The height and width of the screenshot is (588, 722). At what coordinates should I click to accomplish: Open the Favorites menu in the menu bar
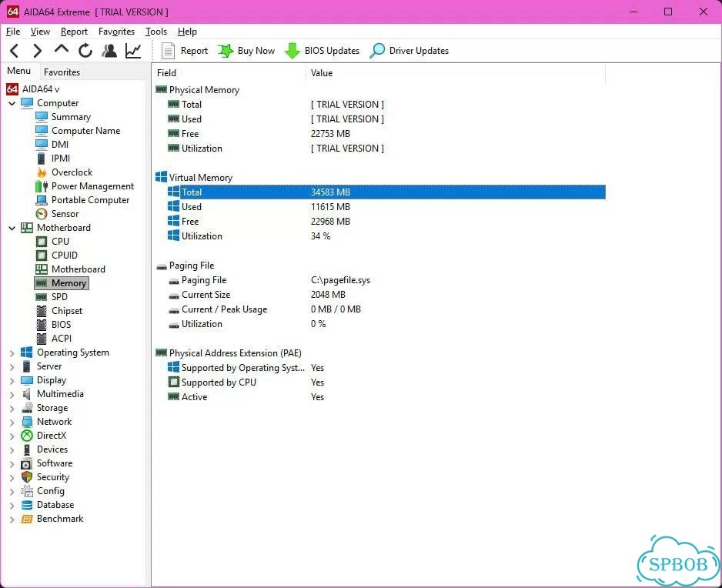[116, 32]
